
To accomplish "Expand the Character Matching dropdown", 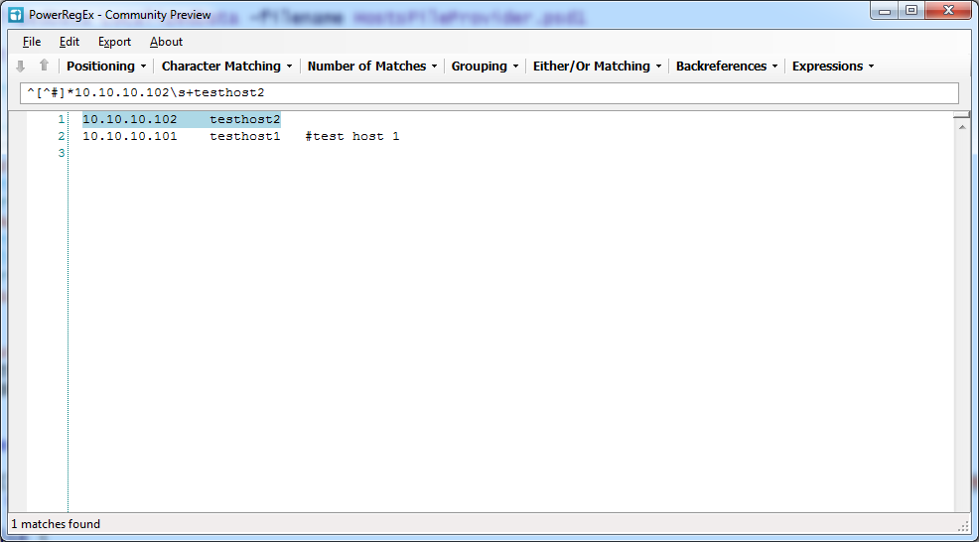I will click(x=227, y=66).
